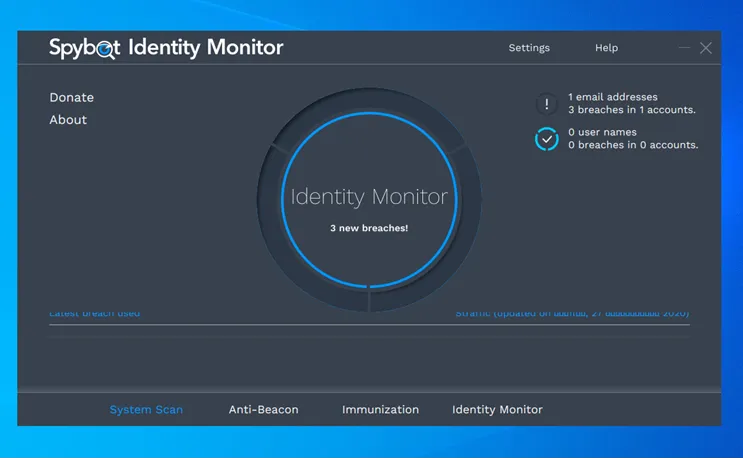
Task: Click '0 user names' status text
Action: click(x=602, y=132)
